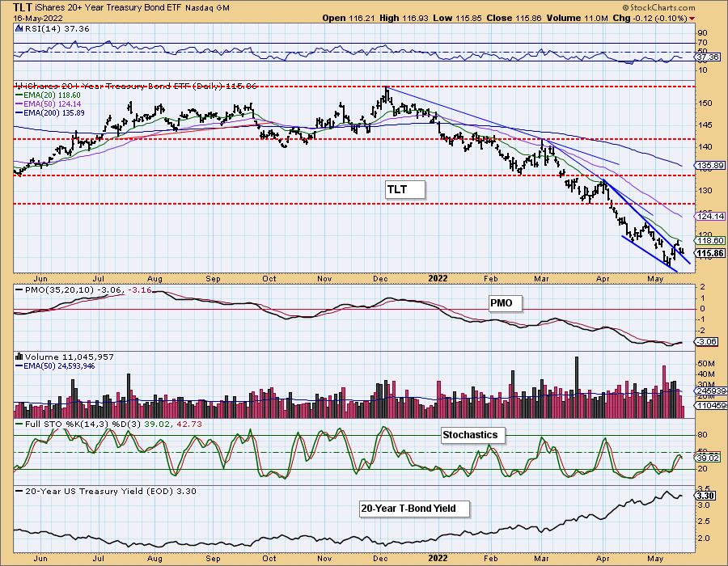The width and height of the screenshot is (728, 566).
Task: Click the PMO annotation box
Action: (506, 303)
